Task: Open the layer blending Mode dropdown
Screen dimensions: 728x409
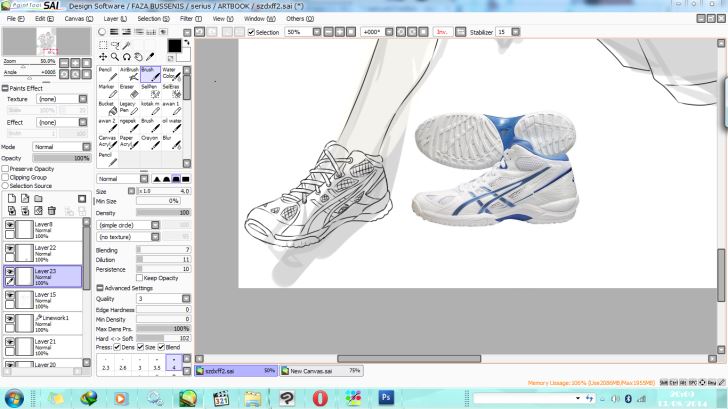Action: [x=86, y=147]
